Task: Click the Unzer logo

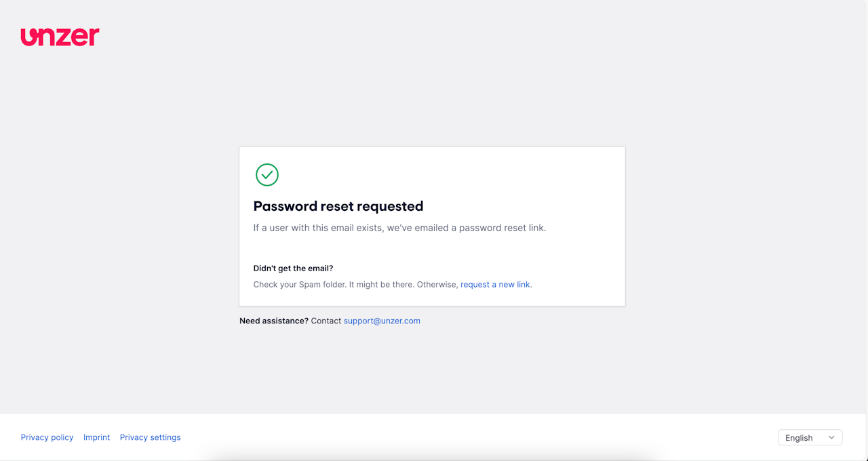Action: [60, 37]
